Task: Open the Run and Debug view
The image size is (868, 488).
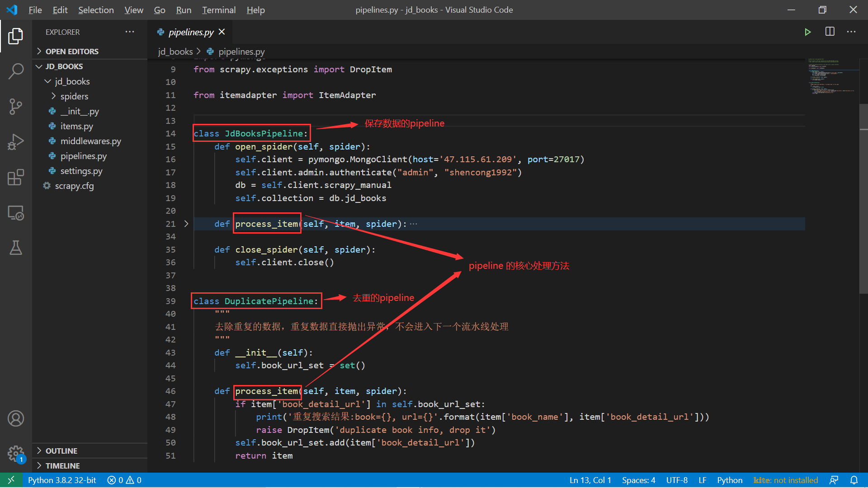Action: coord(16,142)
